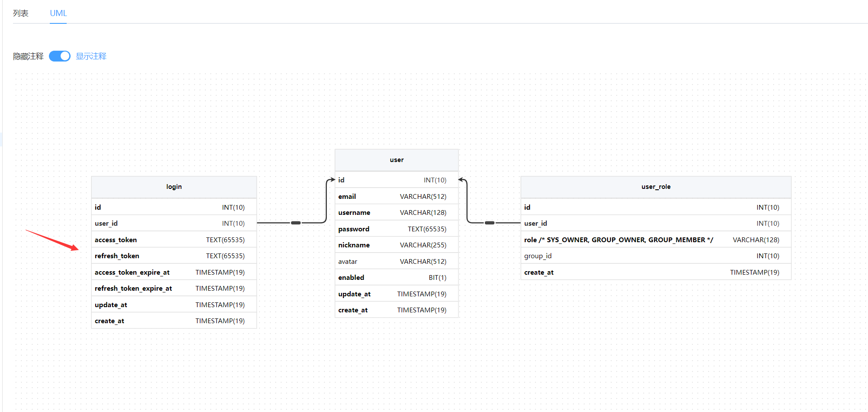868x412 pixels.
Task: Select the role row in user_role table
Action: 655,240
